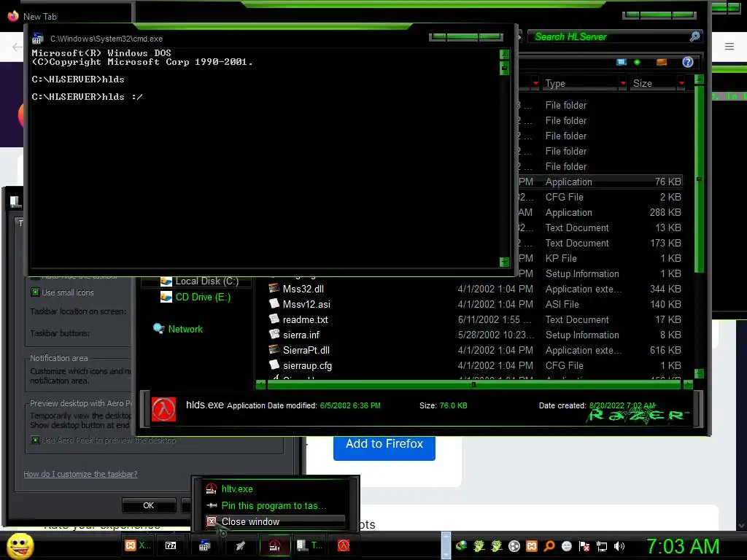Click the magnifier tray icon
Image resolution: width=747 pixels, height=560 pixels.
click(549, 545)
